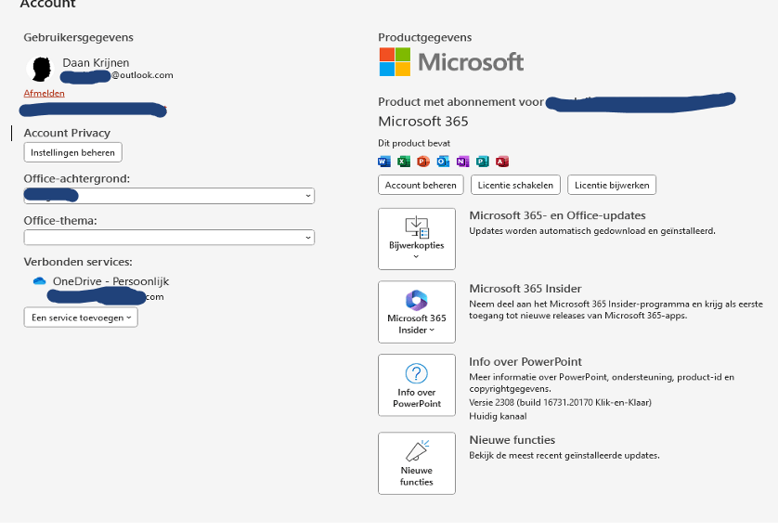
Task: Click the Microsoft 365 Insider heading
Action: click(525, 289)
